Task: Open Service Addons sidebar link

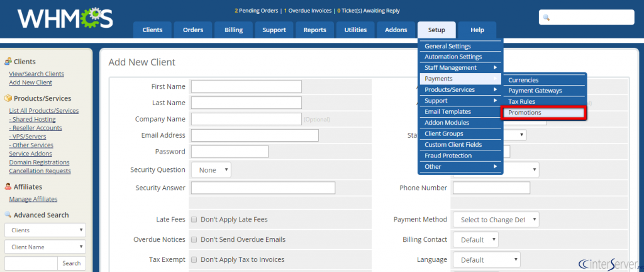Action: (x=30, y=154)
